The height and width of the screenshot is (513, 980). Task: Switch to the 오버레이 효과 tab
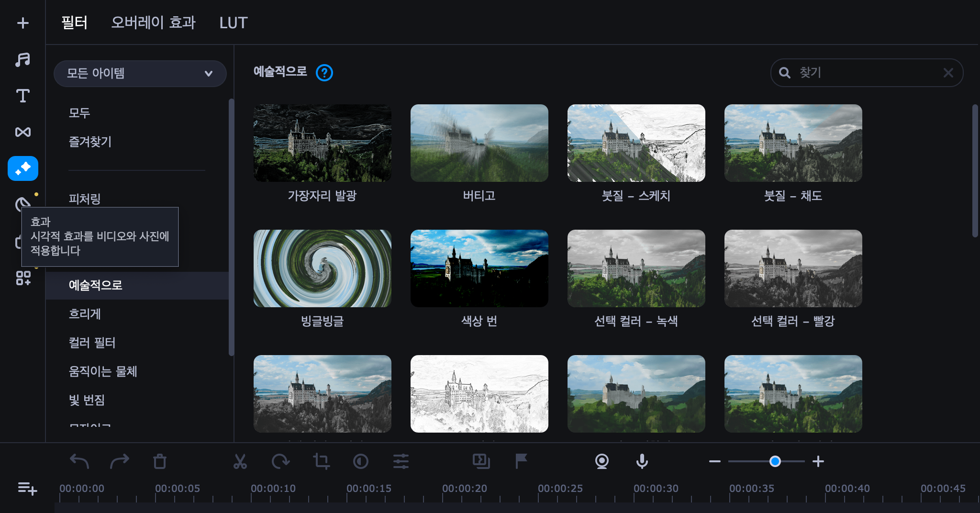(x=154, y=22)
